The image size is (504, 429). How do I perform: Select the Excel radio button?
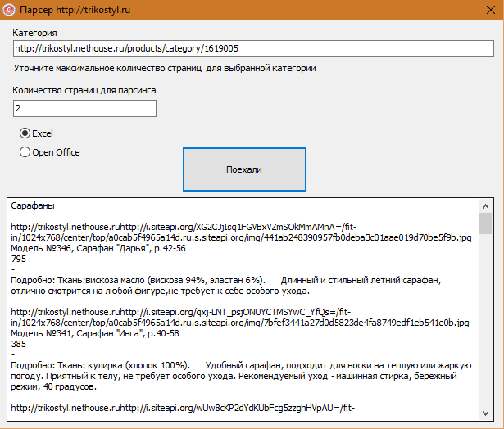pyautogui.click(x=25, y=133)
